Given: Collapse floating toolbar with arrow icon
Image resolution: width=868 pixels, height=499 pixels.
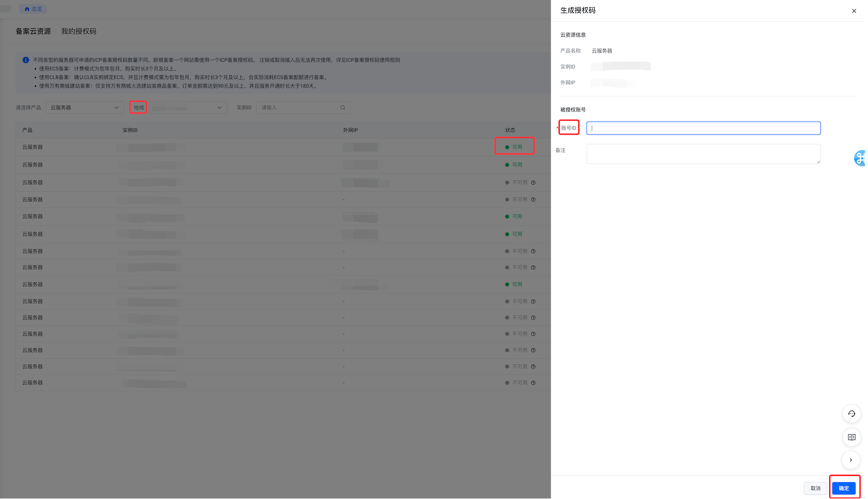Looking at the screenshot, I should (851, 460).
